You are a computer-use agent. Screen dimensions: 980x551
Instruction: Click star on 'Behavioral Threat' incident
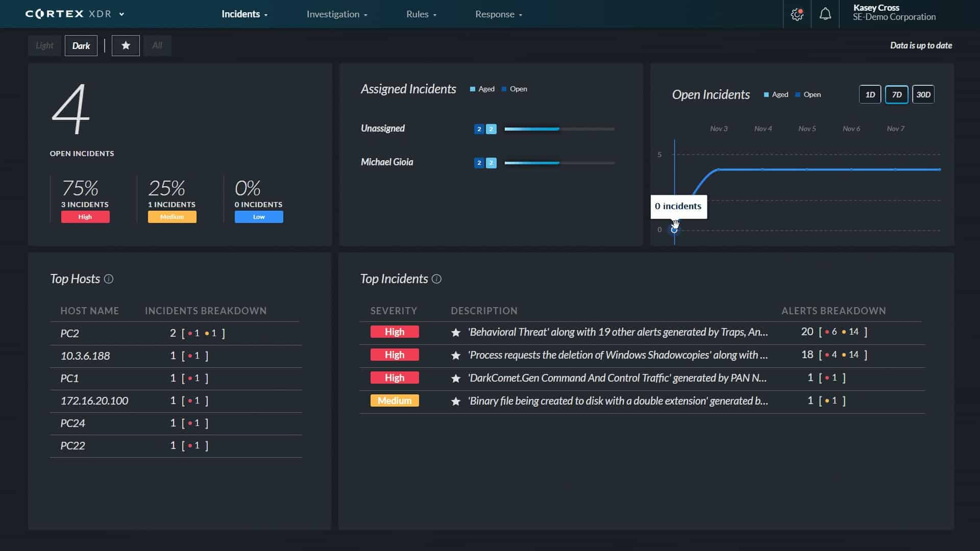click(456, 333)
